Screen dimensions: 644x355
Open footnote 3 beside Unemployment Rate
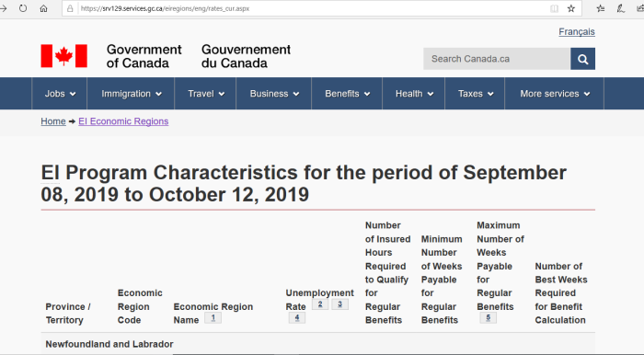[339, 304]
